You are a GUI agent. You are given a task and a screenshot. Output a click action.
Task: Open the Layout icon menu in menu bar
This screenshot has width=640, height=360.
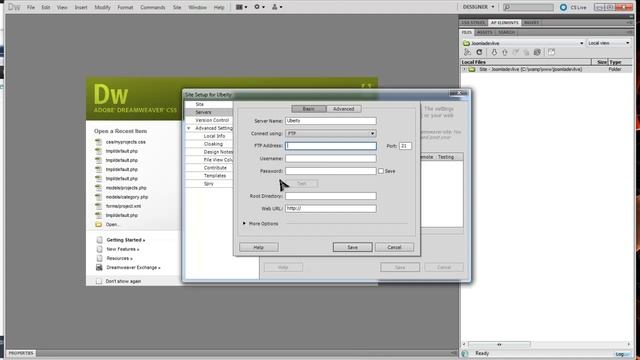click(x=241, y=7)
